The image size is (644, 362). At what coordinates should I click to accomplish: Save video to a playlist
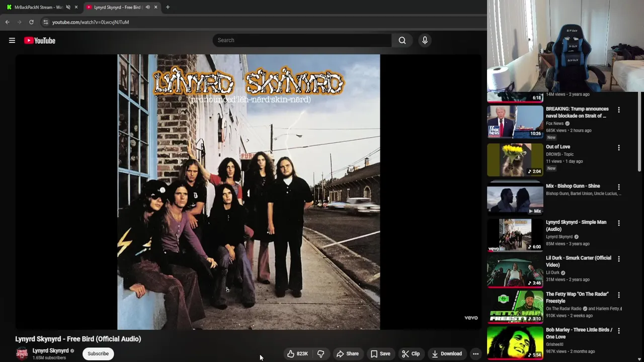click(380, 353)
